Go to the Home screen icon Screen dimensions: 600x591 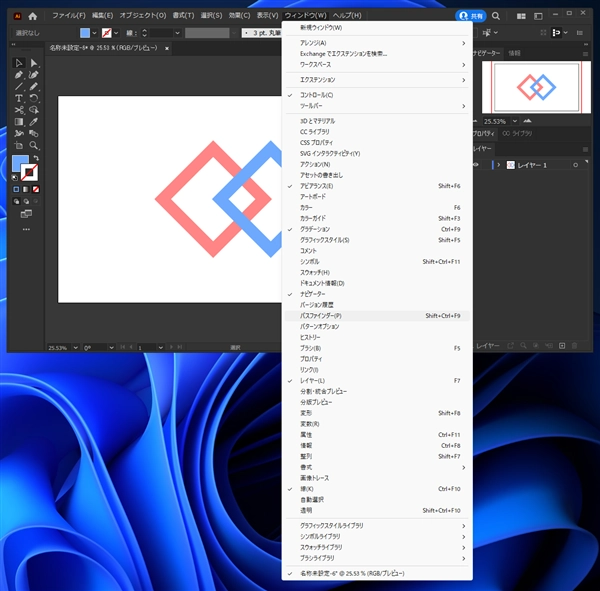click(33, 16)
